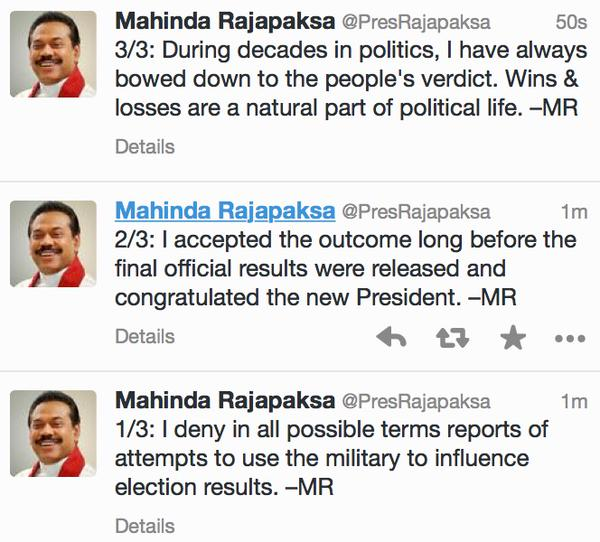
Task: Click Mahinda Rajapaksa name on 3/3 tweet
Action: tap(225, 21)
